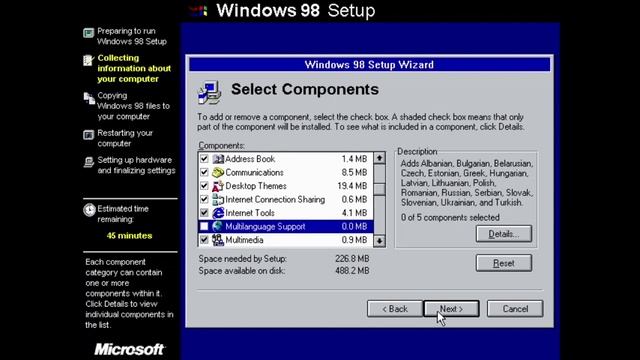Uncheck the Address Book checkbox

[204, 159]
